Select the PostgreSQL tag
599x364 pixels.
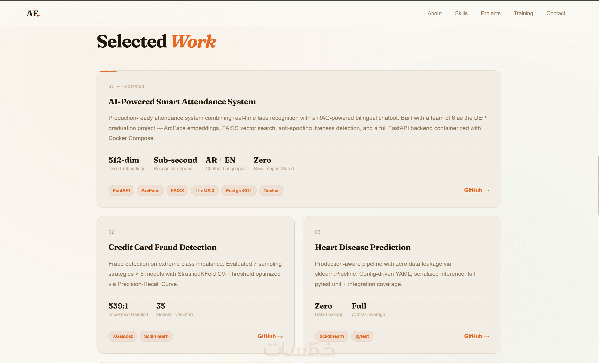coord(239,191)
